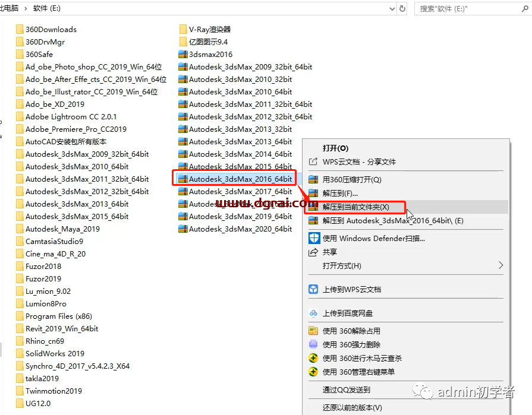This screenshot has height=415, width=532.
Task: Click the 3dsmax2016 archive icon
Action: (x=183, y=54)
